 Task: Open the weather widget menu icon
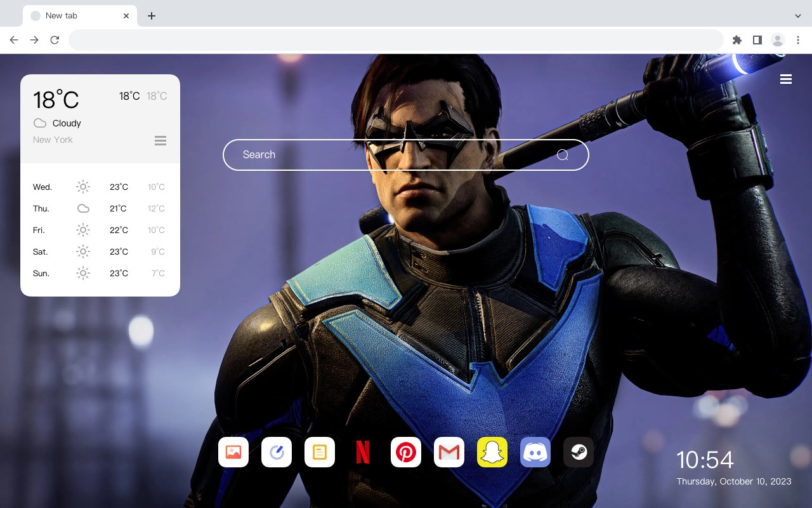coord(160,140)
